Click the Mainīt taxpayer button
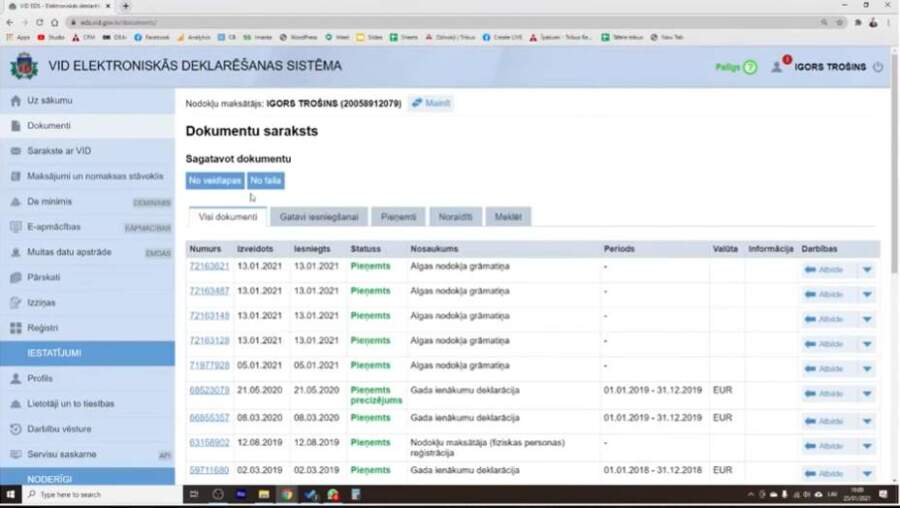 tap(431, 103)
